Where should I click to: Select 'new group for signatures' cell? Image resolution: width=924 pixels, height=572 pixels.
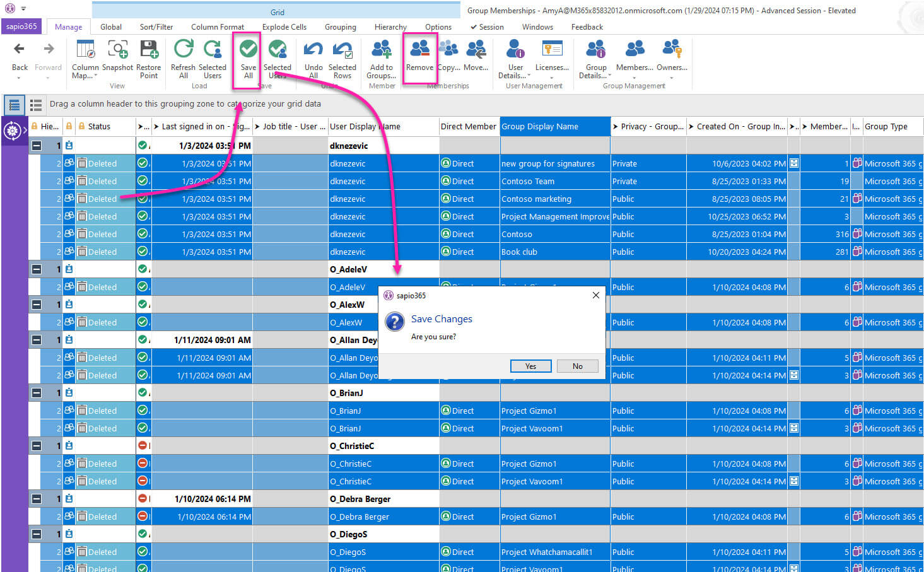[555, 163]
